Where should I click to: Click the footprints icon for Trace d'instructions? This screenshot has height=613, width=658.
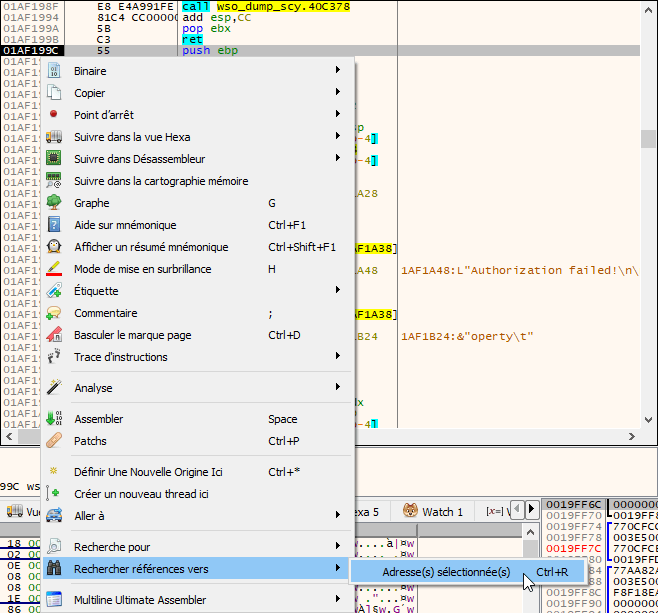[55, 357]
